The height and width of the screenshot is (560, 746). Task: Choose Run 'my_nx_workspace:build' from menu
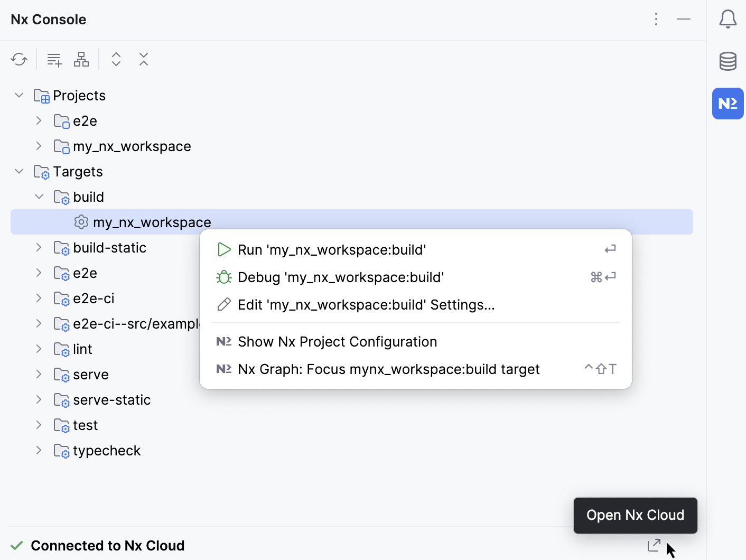coord(332,249)
